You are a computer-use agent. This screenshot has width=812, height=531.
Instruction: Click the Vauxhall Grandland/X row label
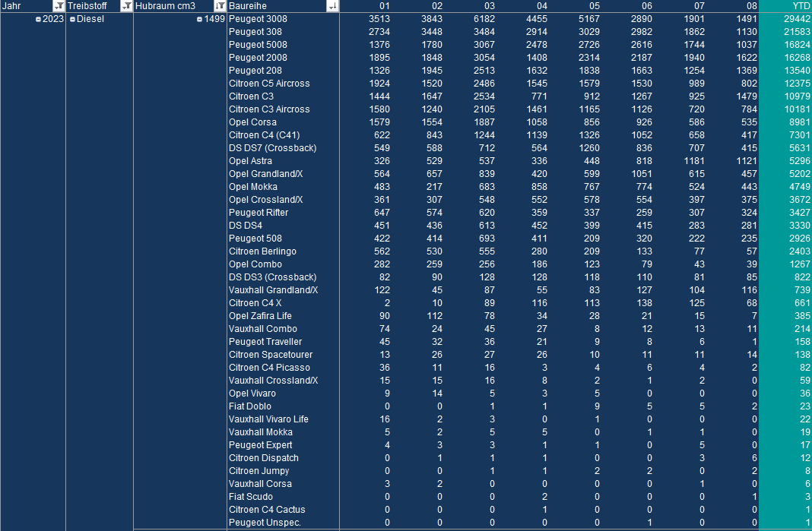(273, 290)
